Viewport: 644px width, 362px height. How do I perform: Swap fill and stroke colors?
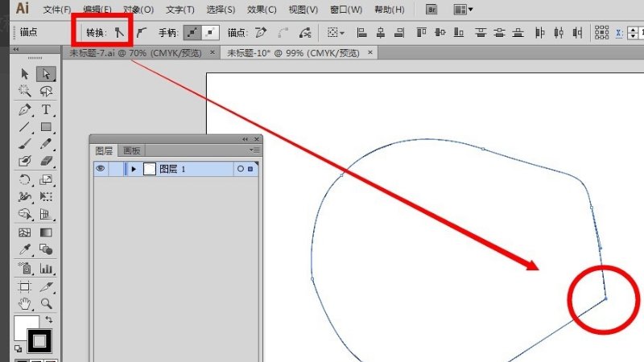point(49,319)
